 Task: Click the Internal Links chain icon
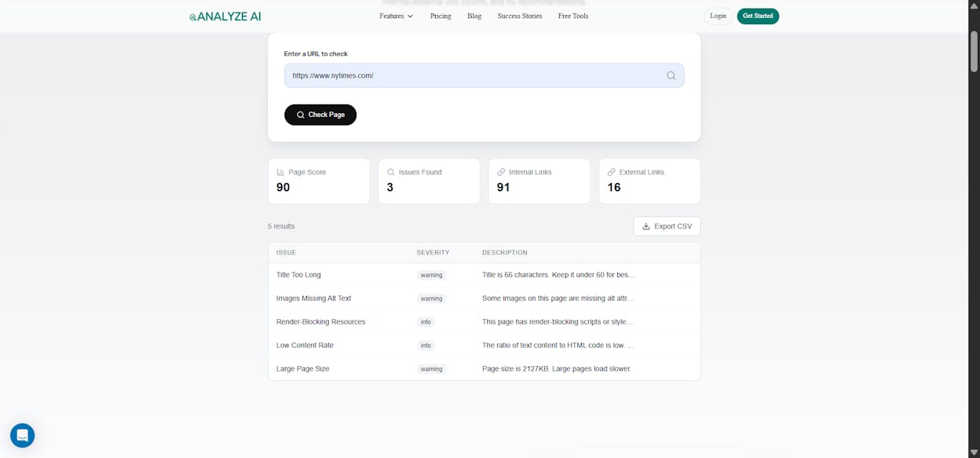501,172
